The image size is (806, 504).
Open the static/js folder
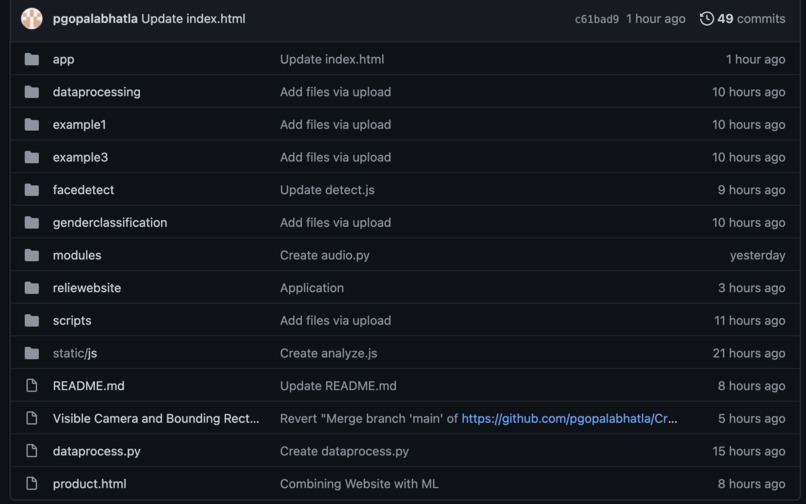click(x=75, y=353)
